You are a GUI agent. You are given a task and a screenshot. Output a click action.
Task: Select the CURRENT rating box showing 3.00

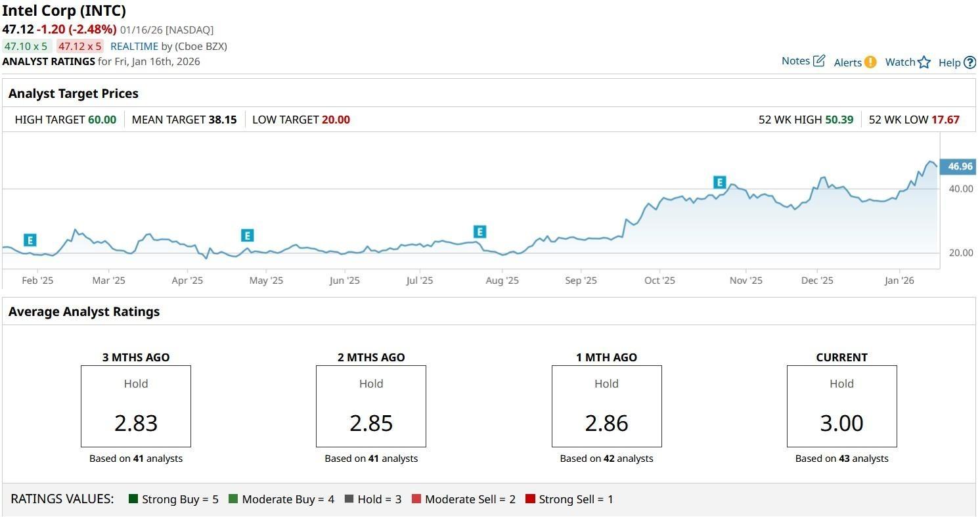(841, 406)
